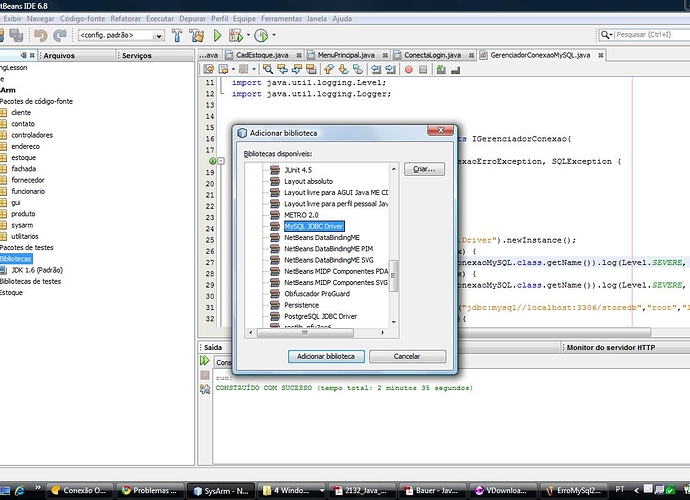
Task: Switch to Serviços panel tab
Action: click(x=137, y=55)
